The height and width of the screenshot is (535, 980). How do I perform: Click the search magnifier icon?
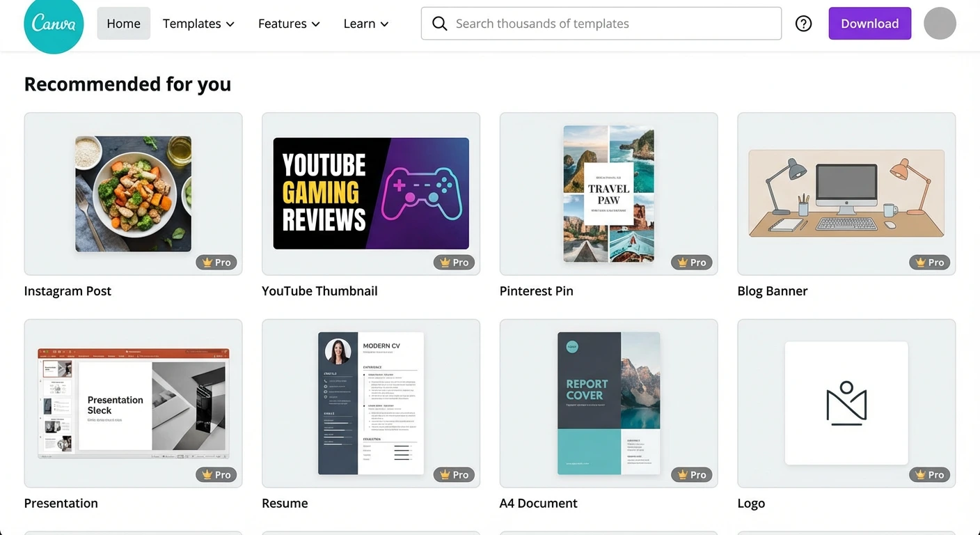pyautogui.click(x=439, y=24)
